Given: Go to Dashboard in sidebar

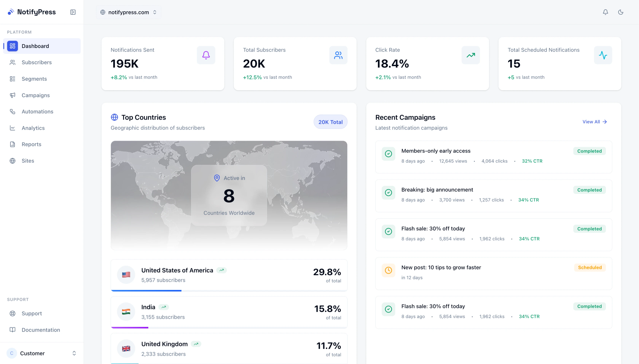Looking at the screenshot, I should click(42, 46).
